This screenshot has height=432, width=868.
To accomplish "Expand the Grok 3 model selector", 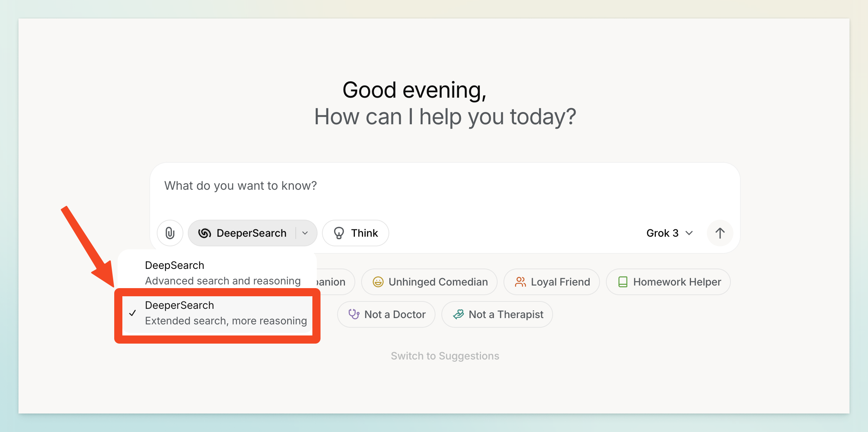I will [x=669, y=233].
